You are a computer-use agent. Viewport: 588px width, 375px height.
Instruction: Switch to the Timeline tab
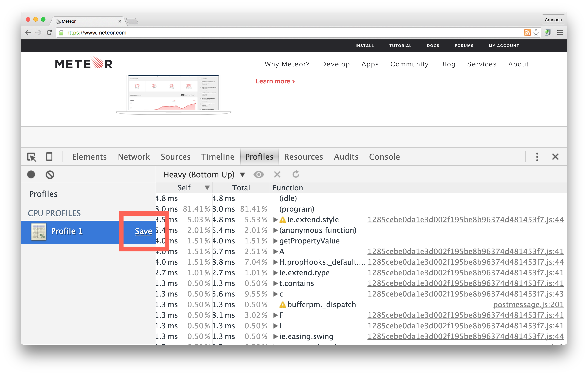(x=218, y=157)
